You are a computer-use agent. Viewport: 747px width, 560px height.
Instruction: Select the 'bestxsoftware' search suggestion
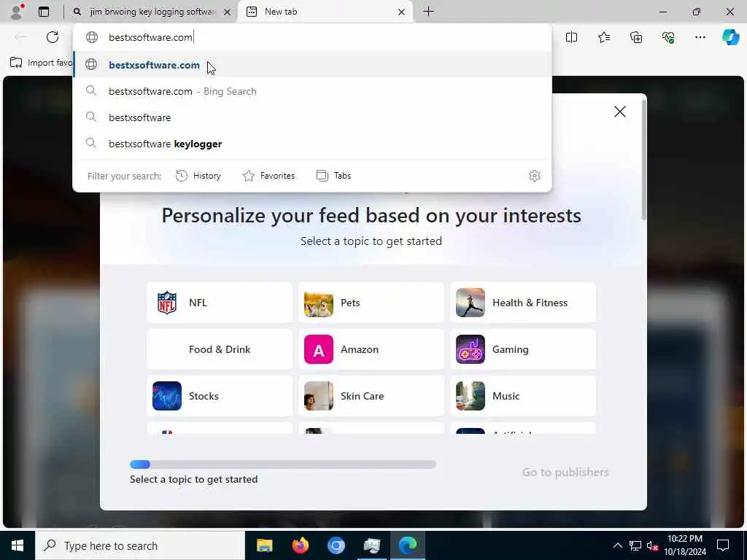(x=312, y=117)
